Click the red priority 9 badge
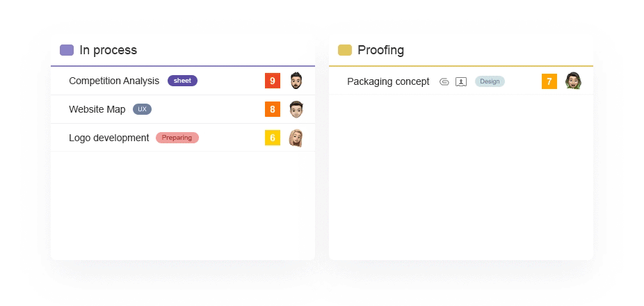Image resolution: width=644 pixels, height=306 pixels. click(273, 81)
